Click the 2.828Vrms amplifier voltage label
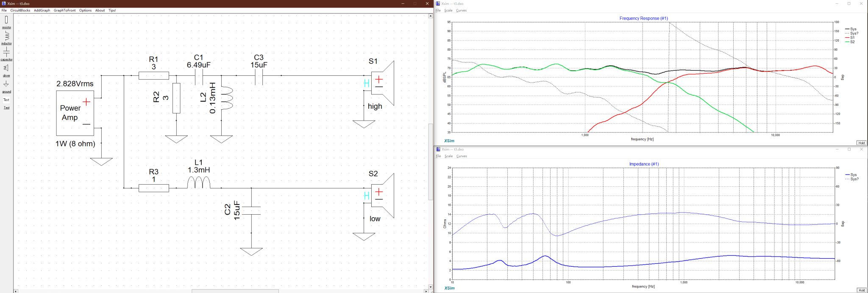 (x=75, y=84)
